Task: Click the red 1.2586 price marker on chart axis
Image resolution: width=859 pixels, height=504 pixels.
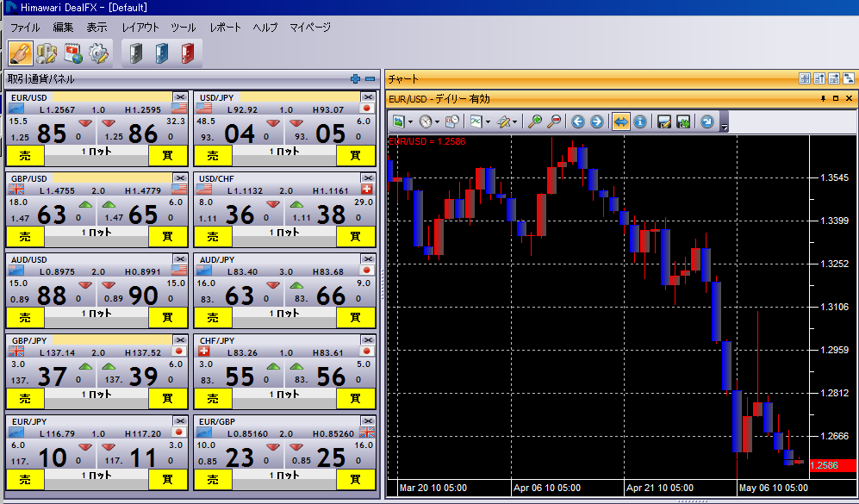Action: tap(832, 465)
